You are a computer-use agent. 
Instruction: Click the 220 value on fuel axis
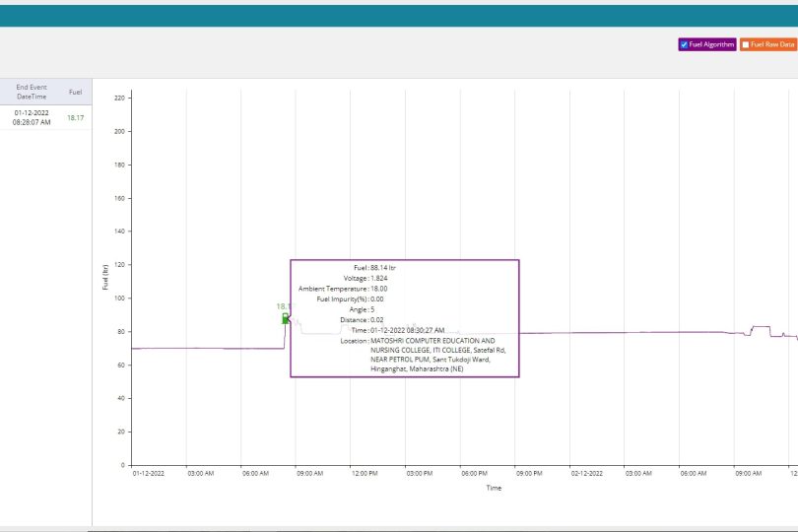click(119, 98)
